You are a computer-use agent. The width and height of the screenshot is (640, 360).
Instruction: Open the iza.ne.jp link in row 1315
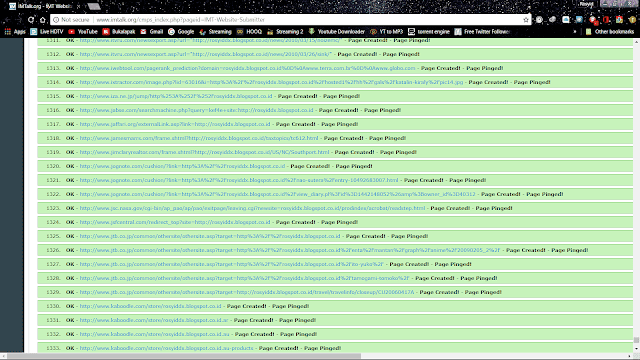pos(176,96)
